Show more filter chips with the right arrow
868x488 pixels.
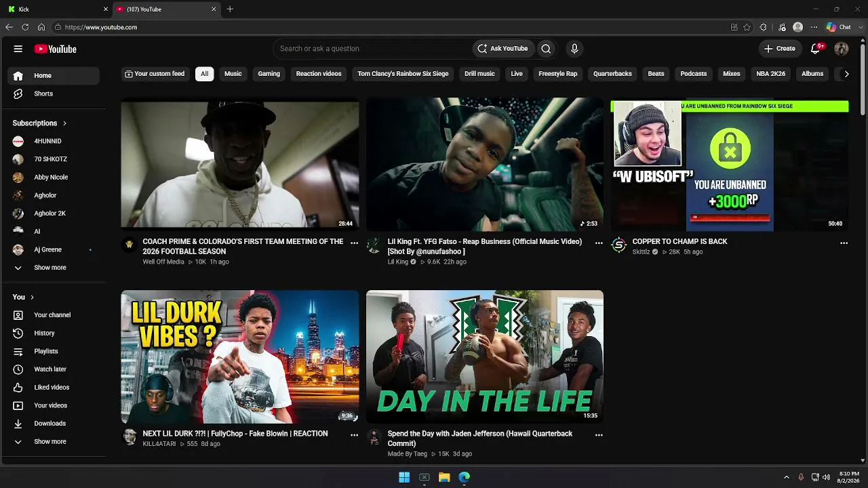[x=846, y=74]
